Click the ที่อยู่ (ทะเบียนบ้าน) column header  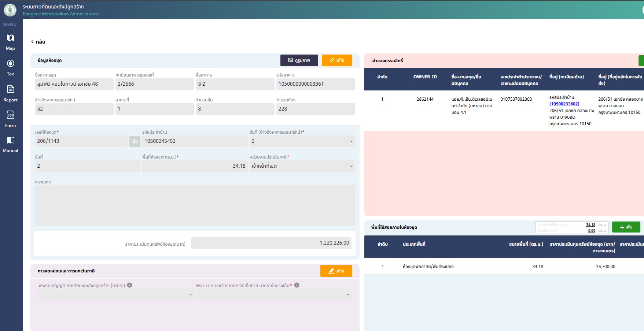pos(566,77)
